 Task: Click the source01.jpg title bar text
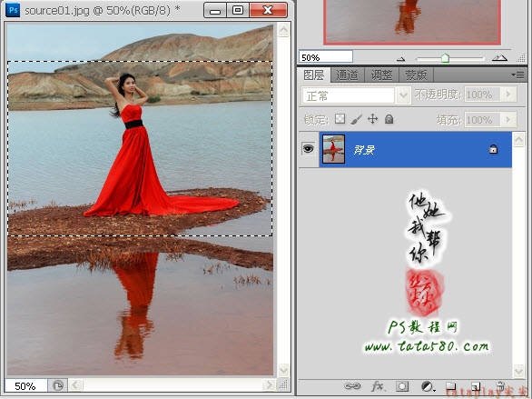(x=103, y=11)
